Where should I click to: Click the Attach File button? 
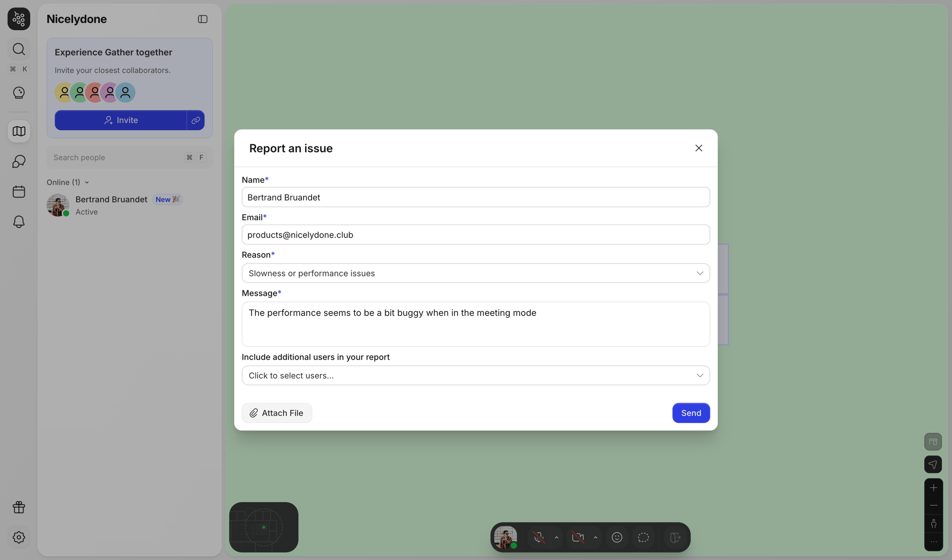[x=277, y=413]
